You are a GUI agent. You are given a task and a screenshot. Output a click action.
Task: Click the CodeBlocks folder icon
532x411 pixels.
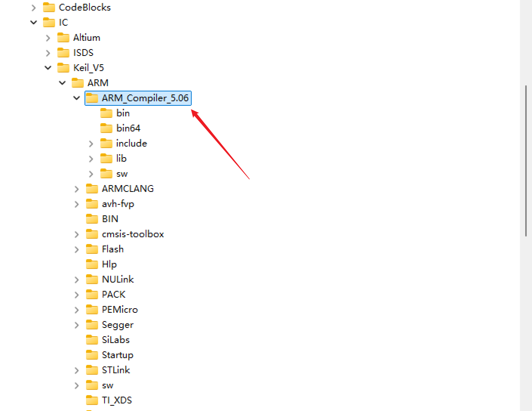coord(49,7)
